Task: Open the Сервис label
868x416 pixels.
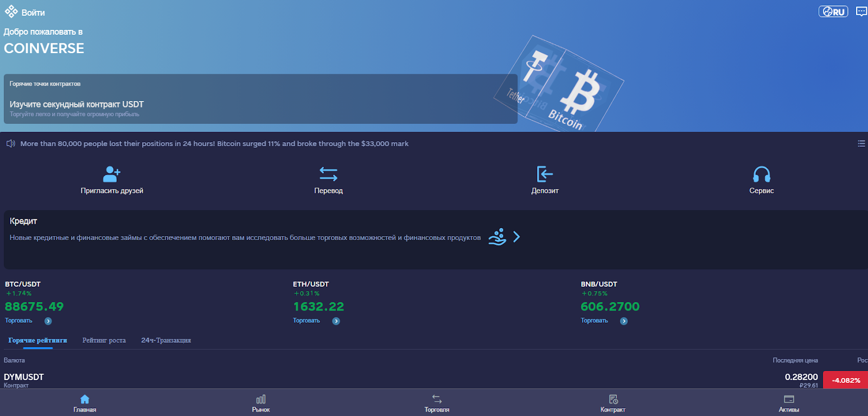Action: [x=762, y=191]
